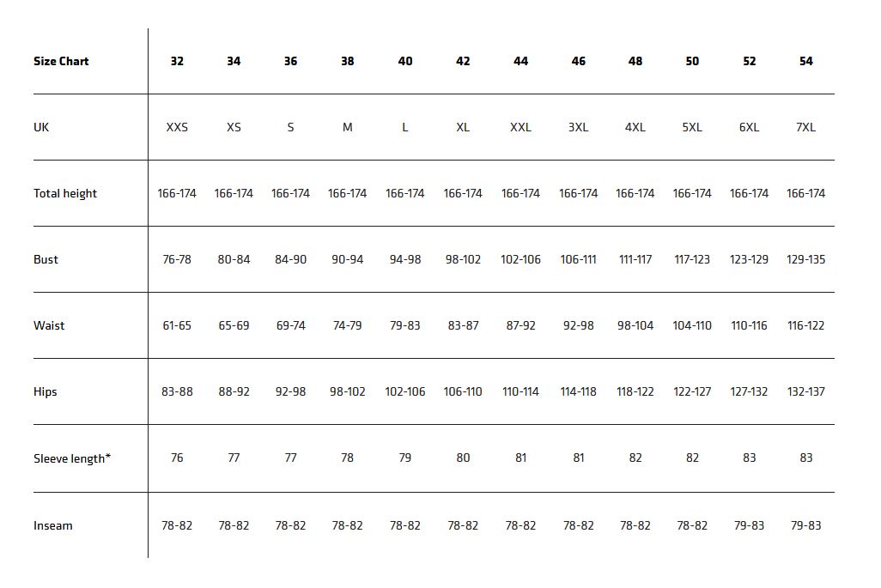Click the XXS UK size
Viewport: 881px width, 588px height.
(x=177, y=127)
